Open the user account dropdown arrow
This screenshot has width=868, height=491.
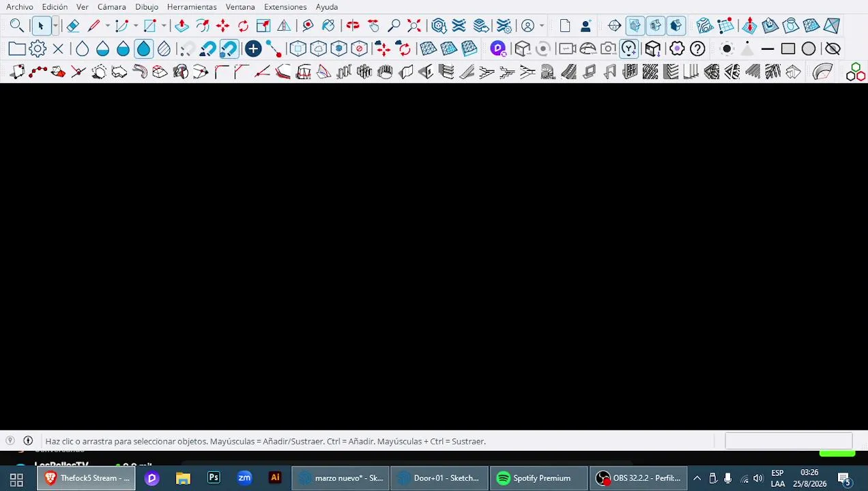click(x=542, y=26)
